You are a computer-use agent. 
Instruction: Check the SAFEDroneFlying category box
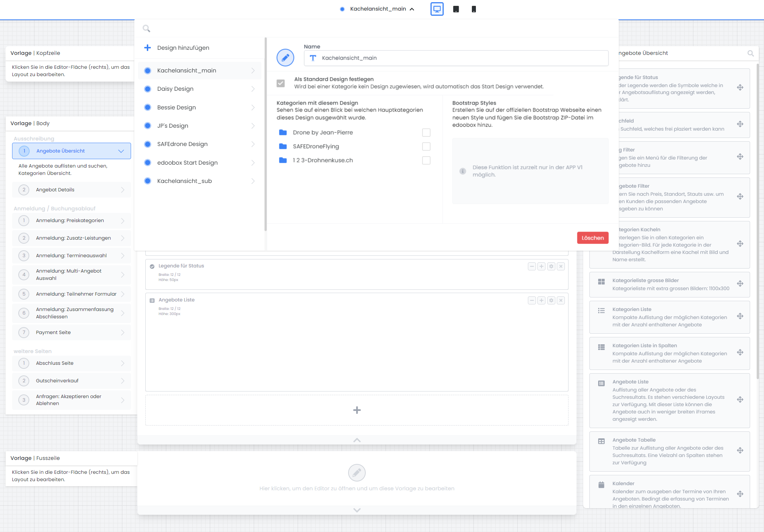click(x=426, y=146)
